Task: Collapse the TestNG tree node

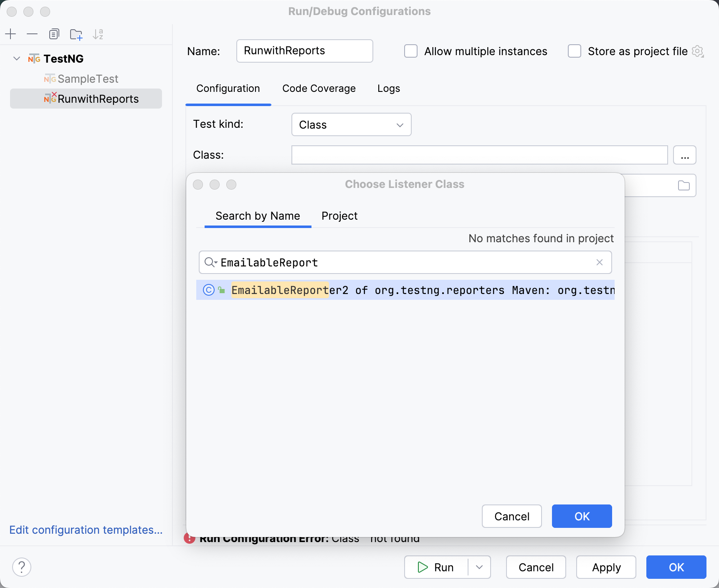Action: (16, 58)
